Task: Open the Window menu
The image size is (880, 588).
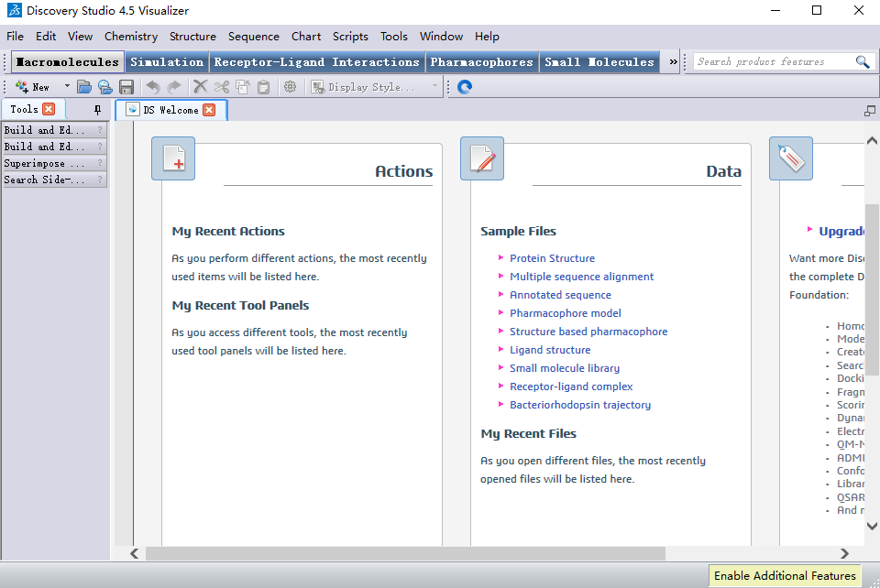Action: [441, 37]
